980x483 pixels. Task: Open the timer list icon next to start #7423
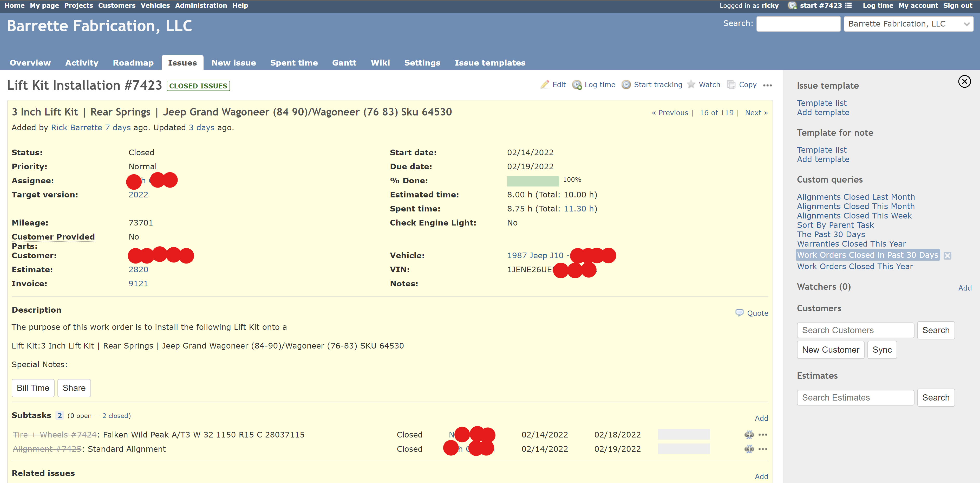848,5
